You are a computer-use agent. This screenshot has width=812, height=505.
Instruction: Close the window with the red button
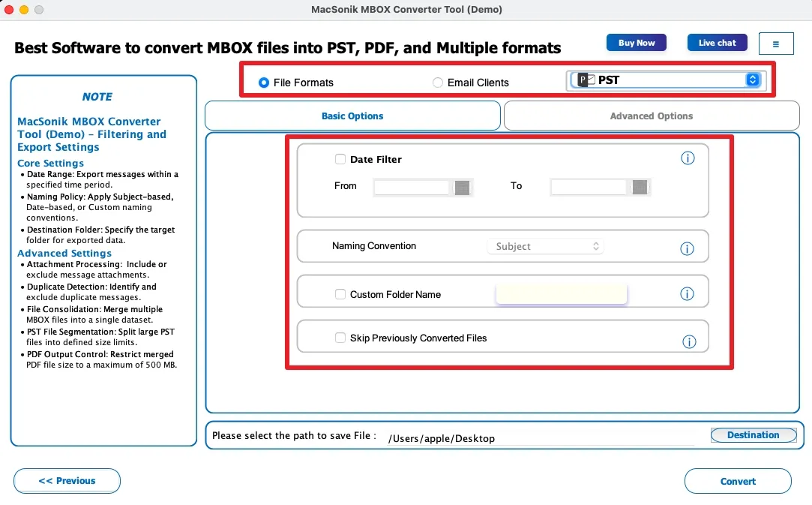point(9,9)
